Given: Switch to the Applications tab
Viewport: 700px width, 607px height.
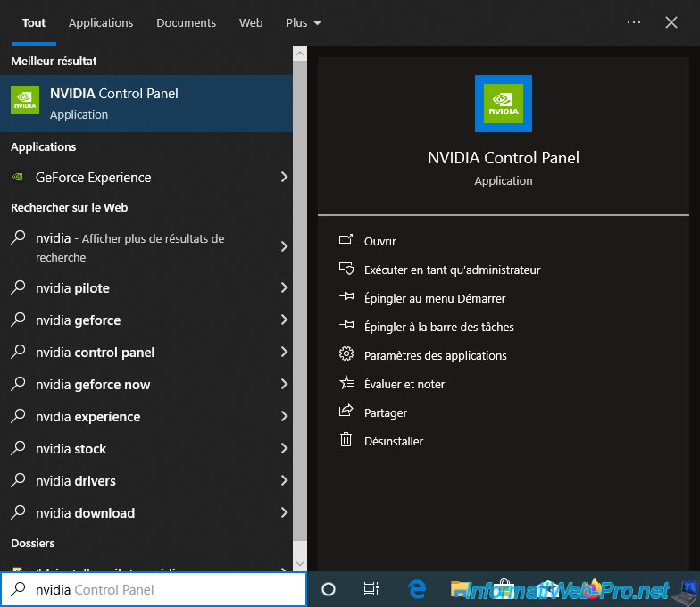Looking at the screenshot, I should [101, 23].
